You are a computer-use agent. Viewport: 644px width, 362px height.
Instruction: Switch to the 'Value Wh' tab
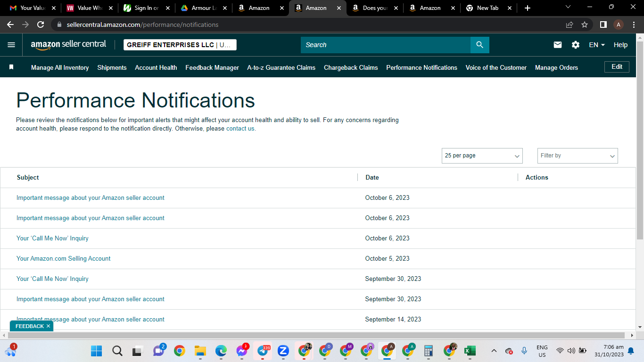click(x=90, y=8)
